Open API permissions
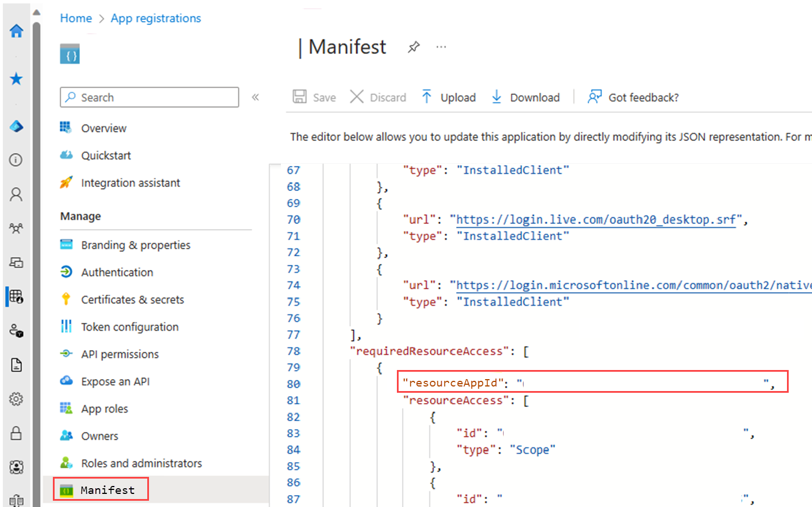 coord(120,354)
